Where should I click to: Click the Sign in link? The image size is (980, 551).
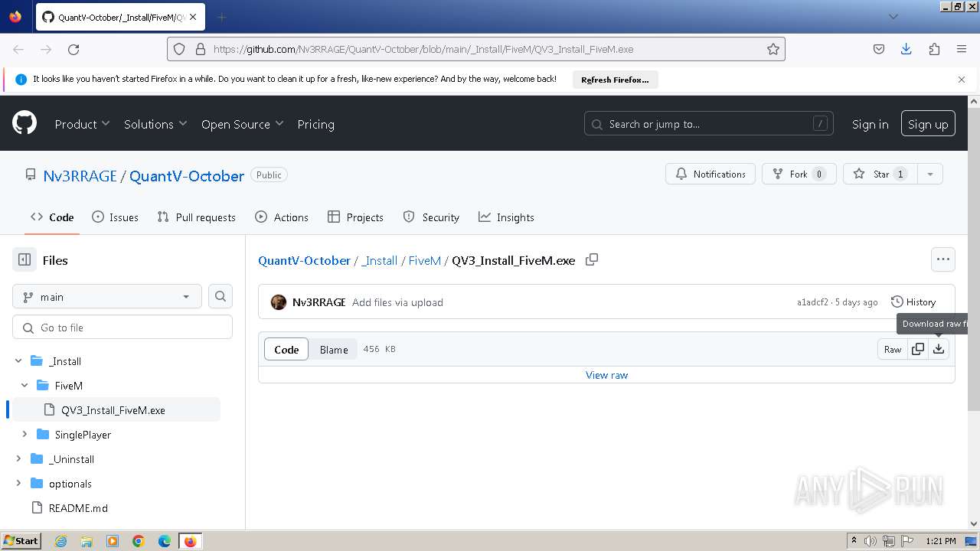[x=870, y=124]
